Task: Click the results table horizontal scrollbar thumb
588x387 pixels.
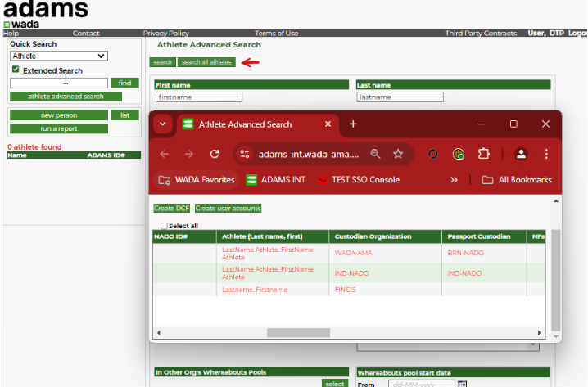Action: point(298,333)
